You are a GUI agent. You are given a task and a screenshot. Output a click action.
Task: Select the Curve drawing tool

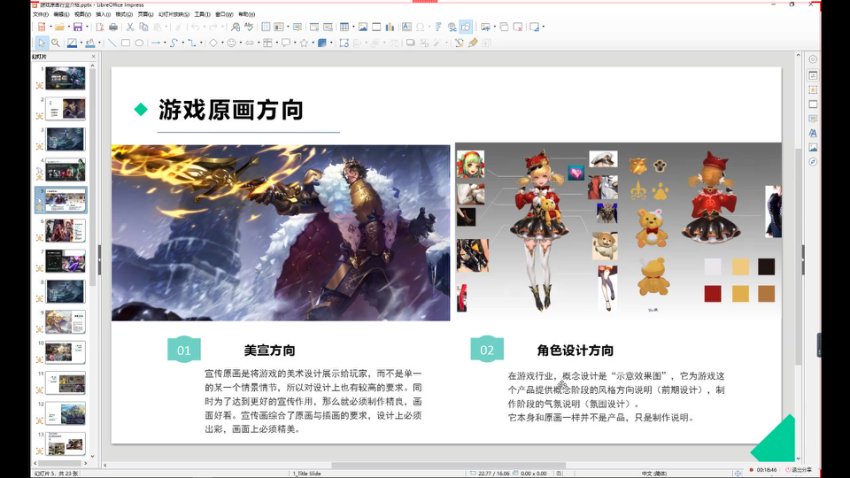(173, 43)
